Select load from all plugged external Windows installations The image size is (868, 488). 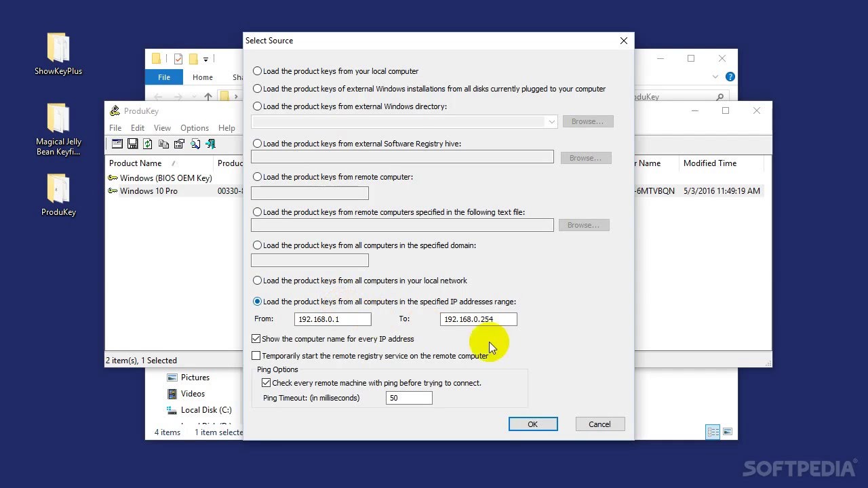click(257, 89)
